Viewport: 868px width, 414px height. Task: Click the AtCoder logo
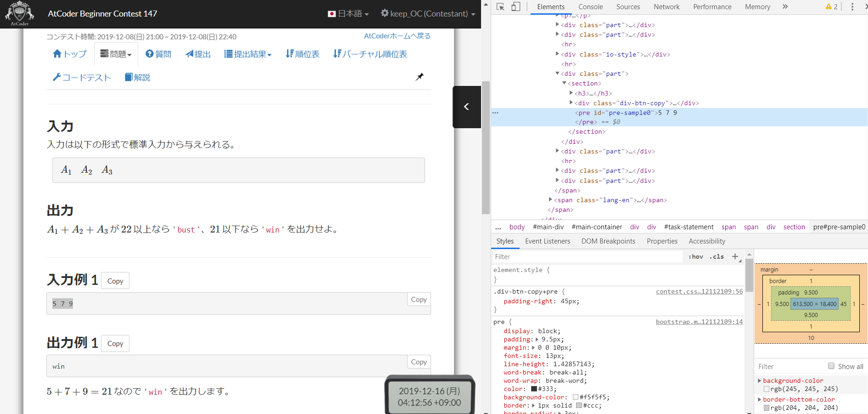pyautogui.click(x=19, y=13)
